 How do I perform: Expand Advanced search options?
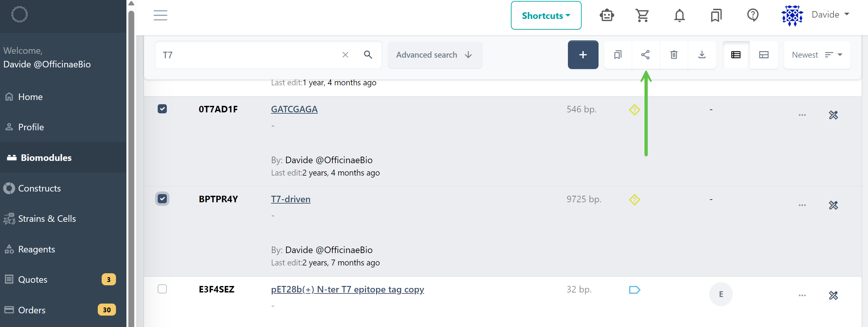[435, 55]
